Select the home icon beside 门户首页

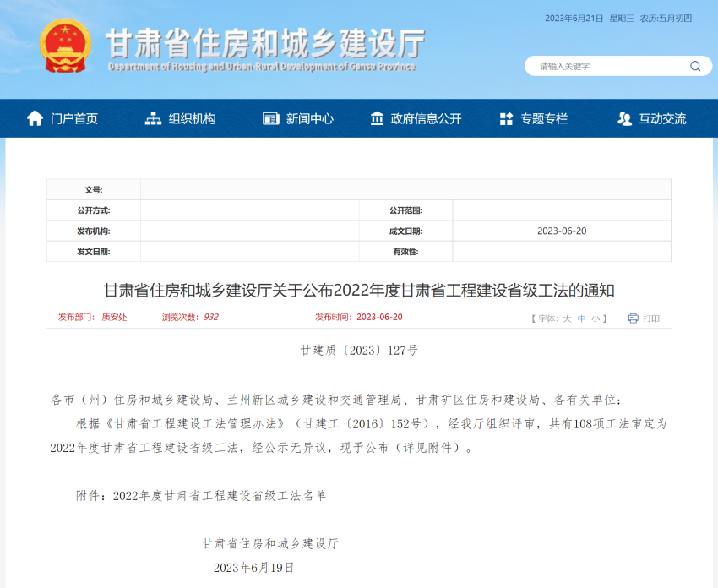click(x=34, y=117)
